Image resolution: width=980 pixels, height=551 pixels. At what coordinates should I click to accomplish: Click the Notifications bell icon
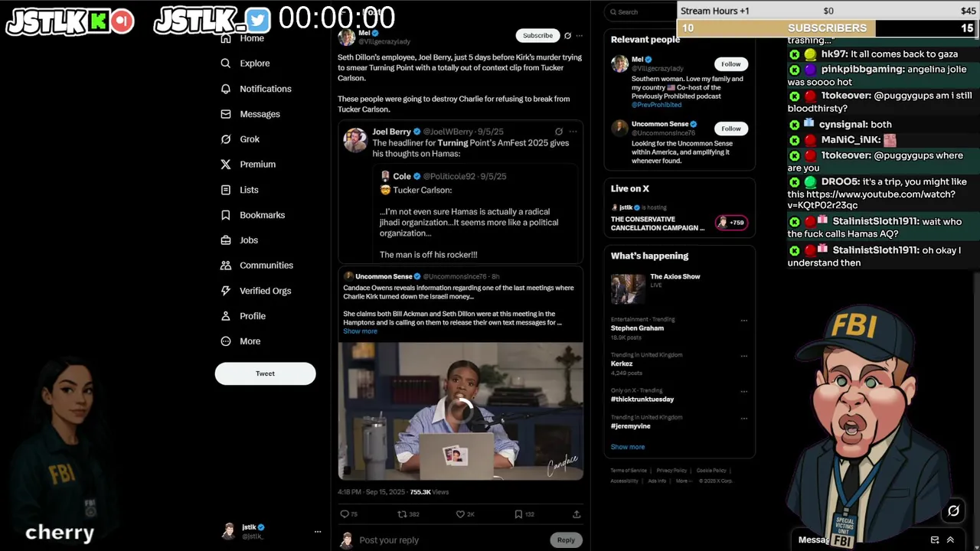point(226,89)
